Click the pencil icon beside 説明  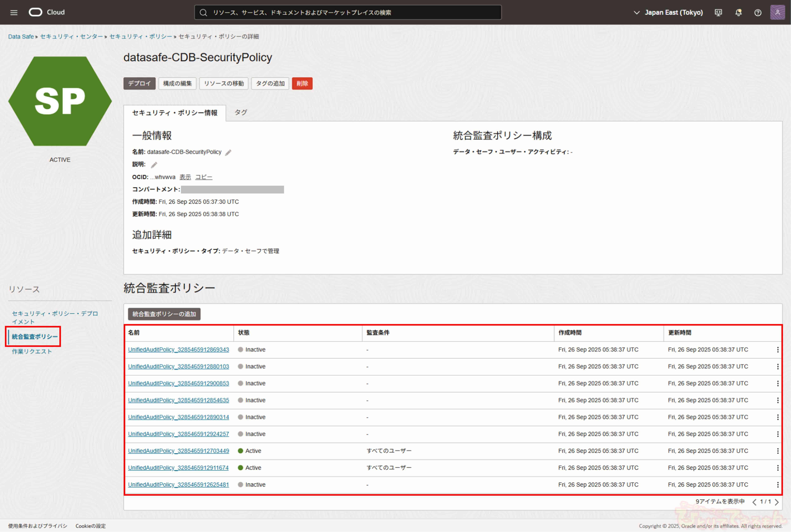[154, 165]
